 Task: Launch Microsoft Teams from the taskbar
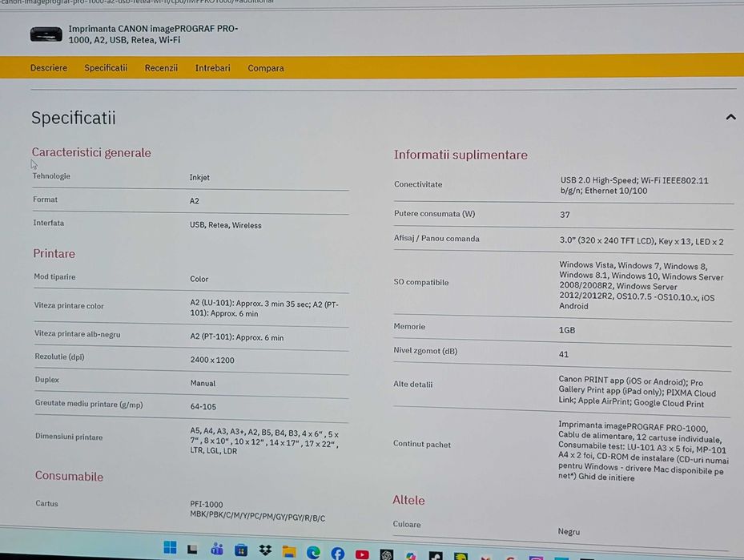tap(217, 550)
